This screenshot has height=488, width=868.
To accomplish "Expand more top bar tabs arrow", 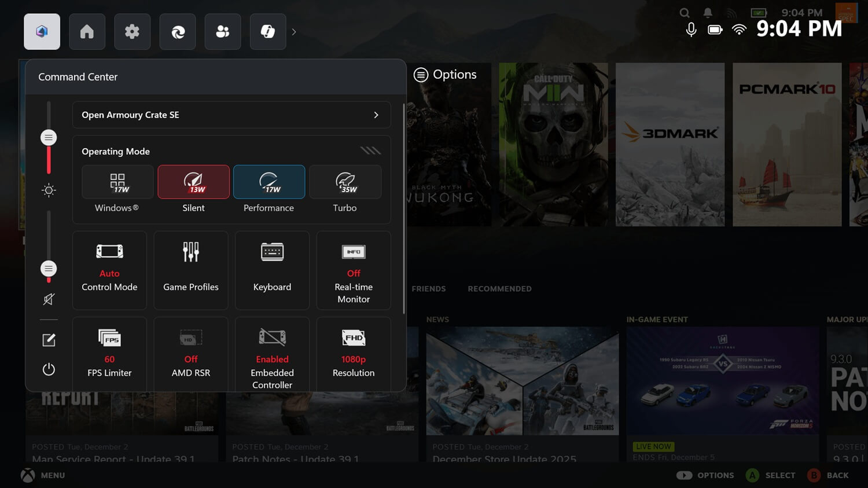I will pos(294,32).
